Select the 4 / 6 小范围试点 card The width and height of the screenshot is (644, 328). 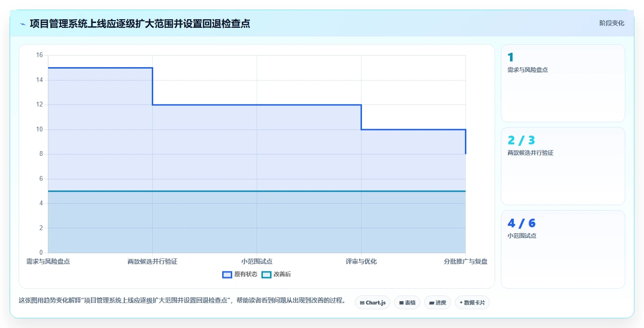563,249
